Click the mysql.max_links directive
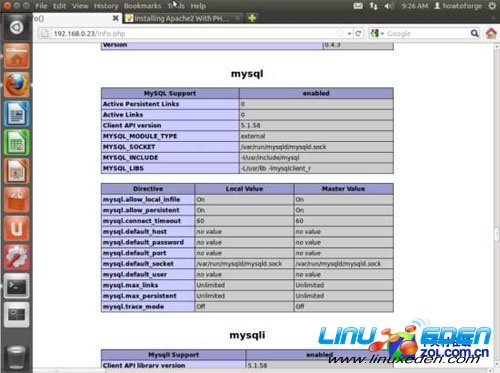Viewport: 500px width, 373px height. 148,285
